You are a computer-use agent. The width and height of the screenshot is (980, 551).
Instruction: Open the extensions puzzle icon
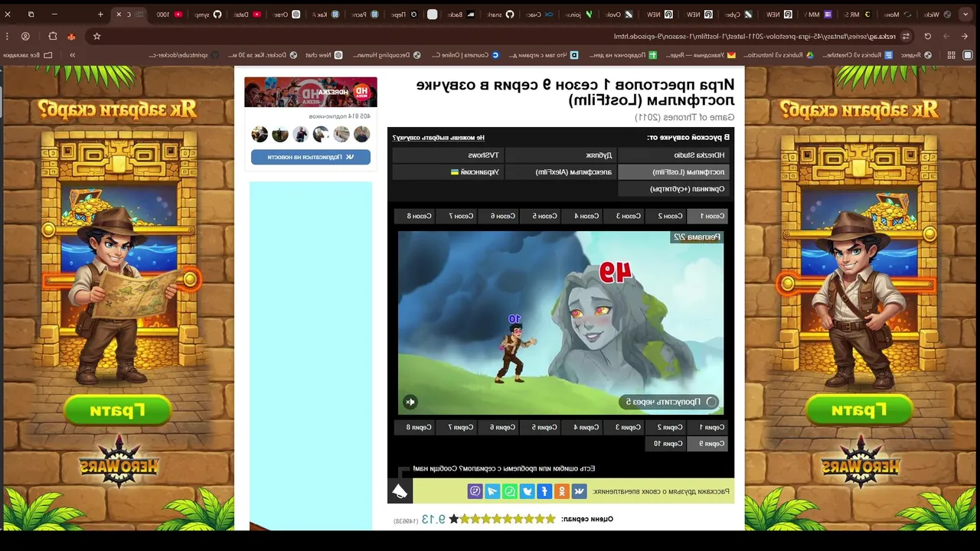[x=53, y=36]
